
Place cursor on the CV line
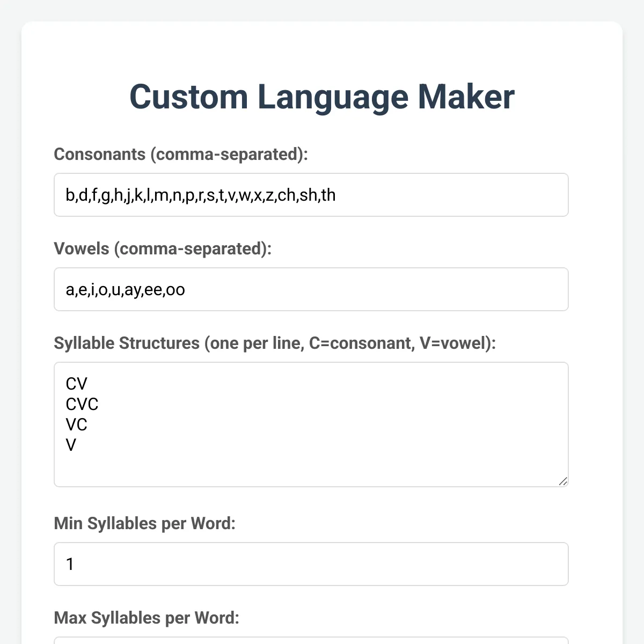click(x=76, y=384)
